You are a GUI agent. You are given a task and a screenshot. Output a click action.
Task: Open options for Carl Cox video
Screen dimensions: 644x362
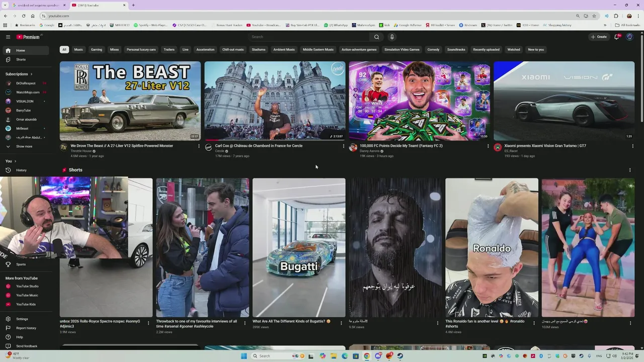pos(344,146)
